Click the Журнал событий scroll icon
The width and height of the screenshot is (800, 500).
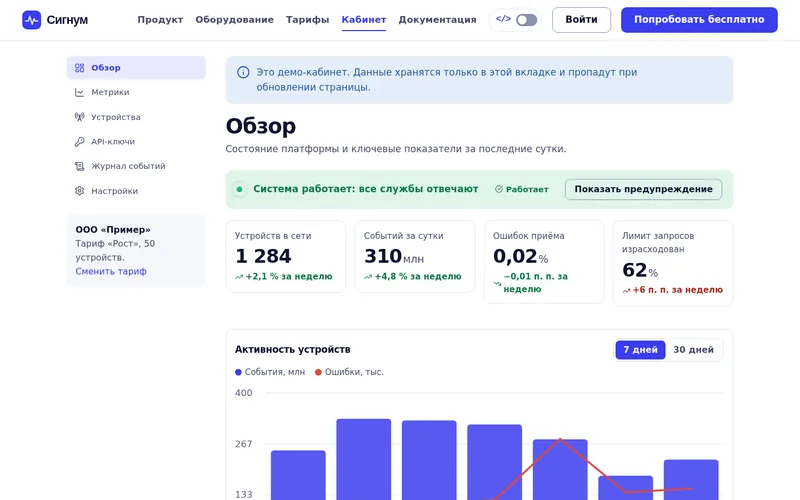[80, 166]
